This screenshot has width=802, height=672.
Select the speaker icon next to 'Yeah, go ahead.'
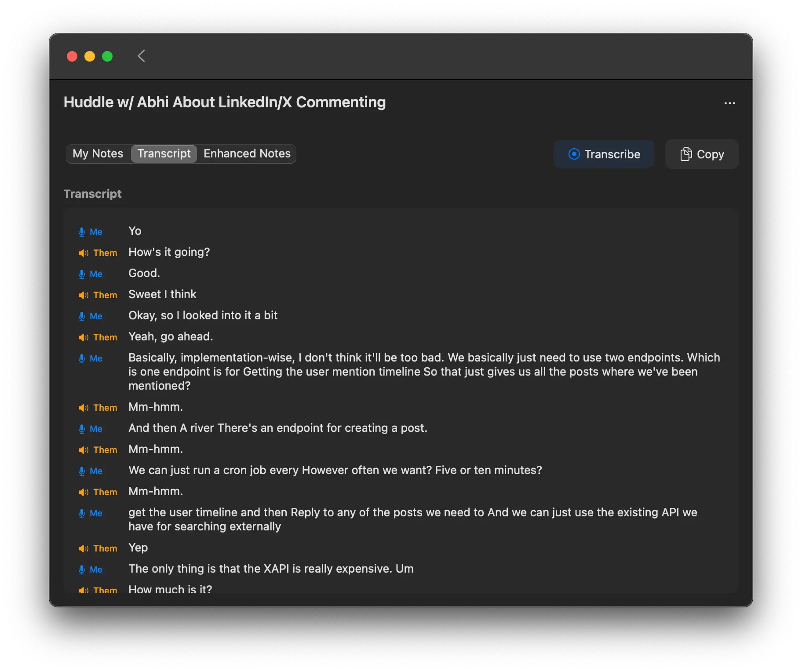point(83,337)
